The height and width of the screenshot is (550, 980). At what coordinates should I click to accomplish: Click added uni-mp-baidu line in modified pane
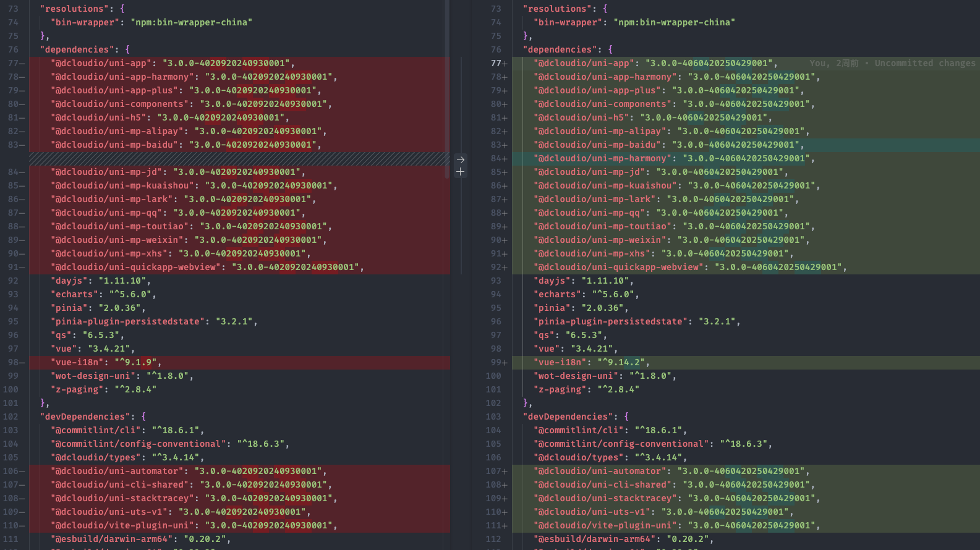click(x=746, y=145)
